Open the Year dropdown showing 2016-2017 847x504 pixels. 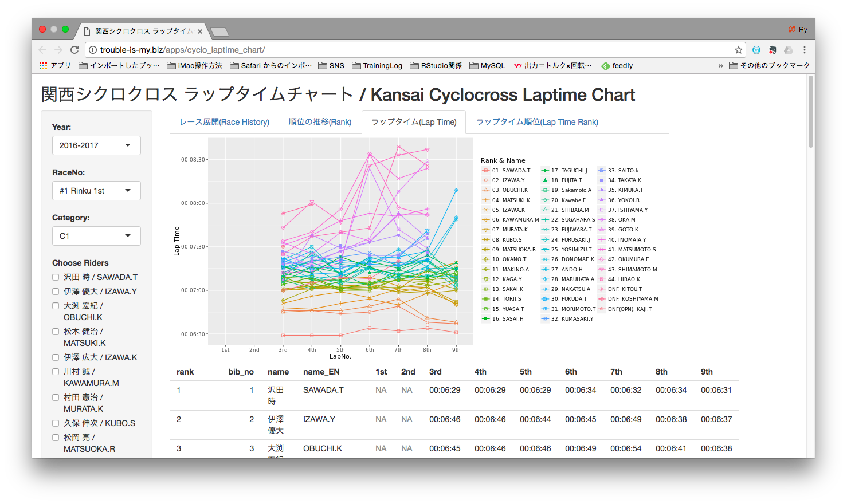(96, 145)
